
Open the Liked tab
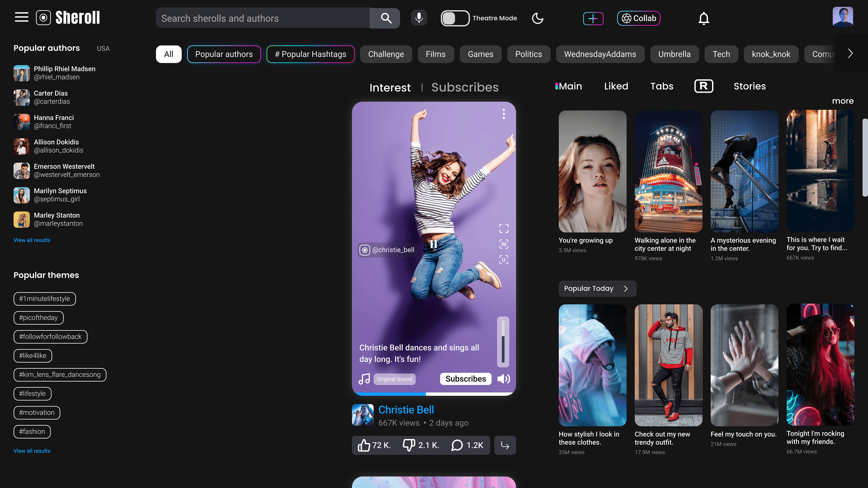pyautogui.click(x=616, y=86)
